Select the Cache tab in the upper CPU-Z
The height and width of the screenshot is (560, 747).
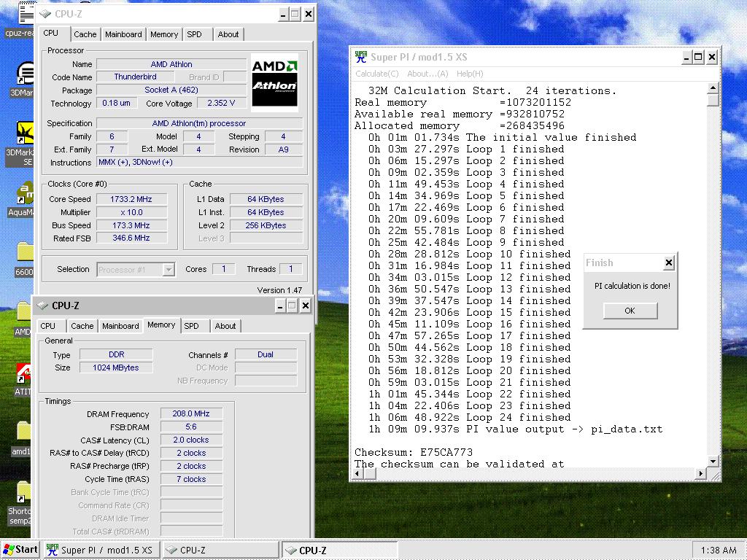[85, 34]
